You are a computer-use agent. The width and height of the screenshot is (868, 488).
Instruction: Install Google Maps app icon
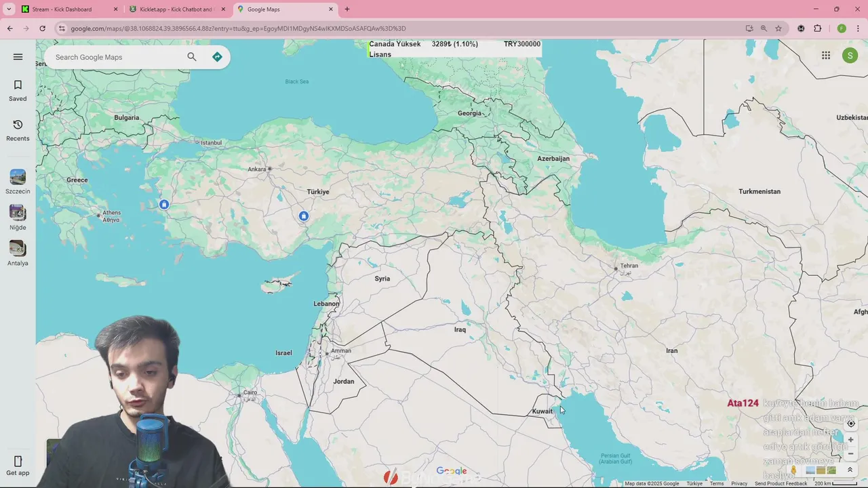749,28
